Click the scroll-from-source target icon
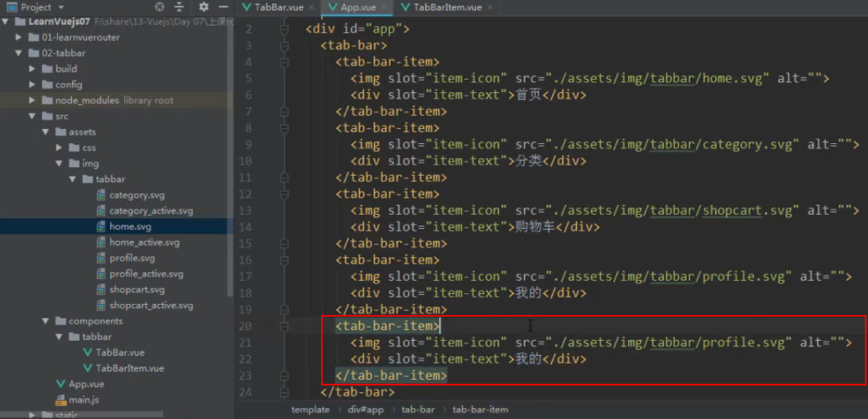This screenshot has height=419, width=868. click(x=160, y=7)
